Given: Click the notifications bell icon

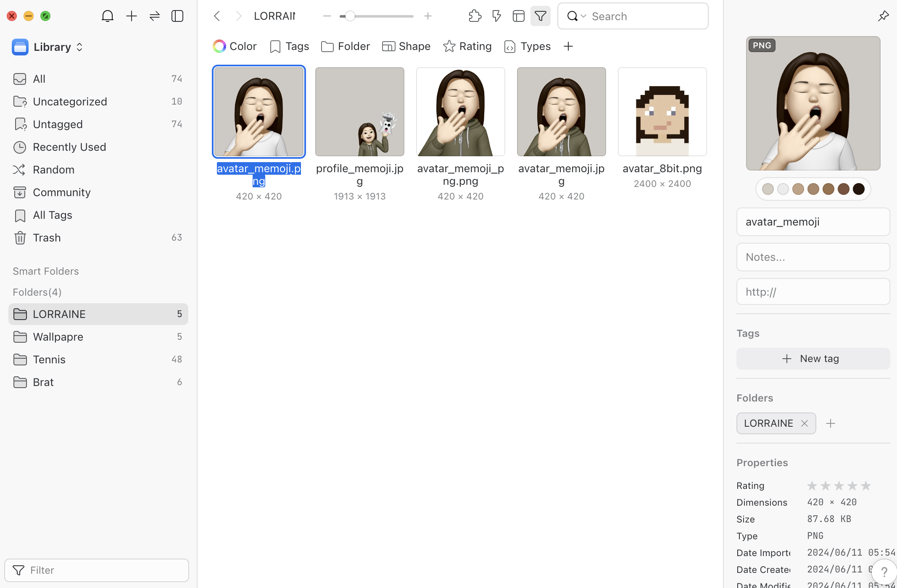Looking at the screenshot, I should click(108, 16).
